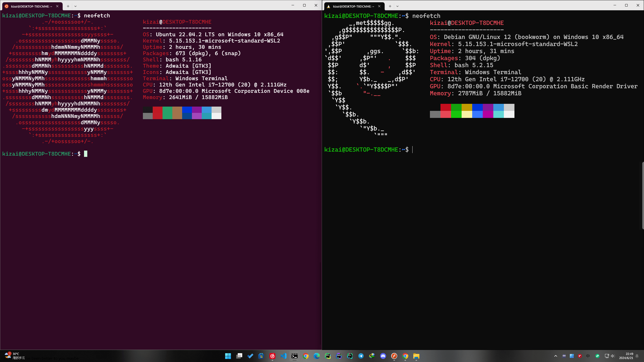The image size is (644, 362).
Task: Open the tab dropdown in the Debian terminal window
Action: tap(397, 6)
